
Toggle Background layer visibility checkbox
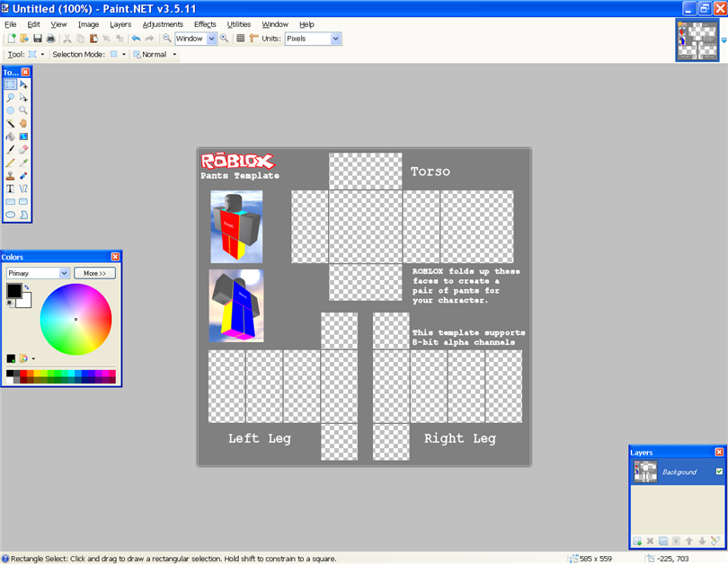[x=719, y=471]
